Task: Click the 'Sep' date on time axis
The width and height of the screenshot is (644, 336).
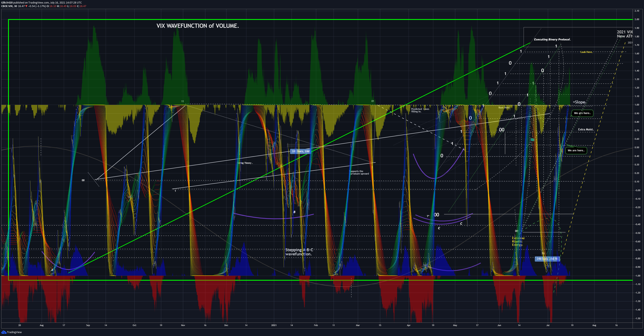Action: (x=88, y=325)
